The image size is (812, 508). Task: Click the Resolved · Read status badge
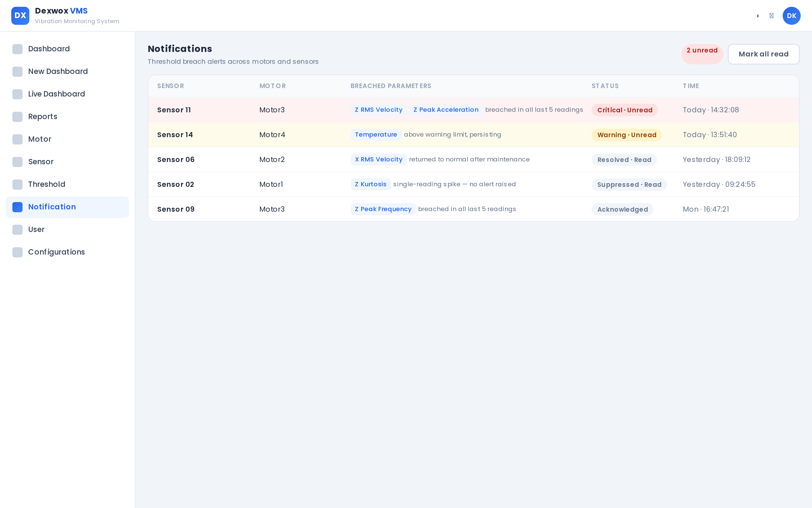624,160
